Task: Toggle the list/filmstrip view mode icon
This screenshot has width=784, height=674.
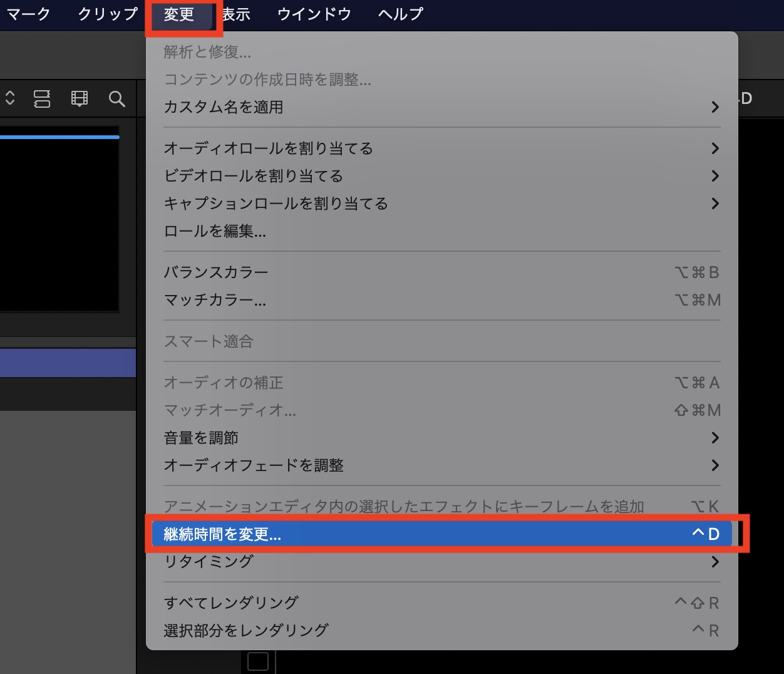Action: click(42, 99)
